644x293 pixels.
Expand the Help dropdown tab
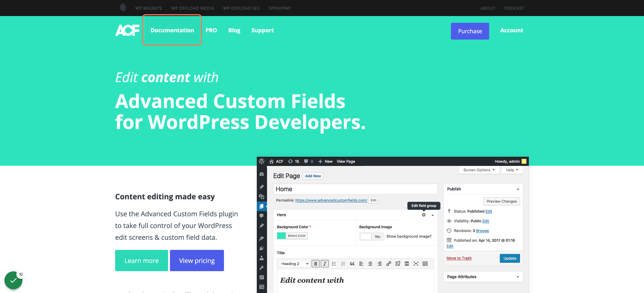(512, 170)
